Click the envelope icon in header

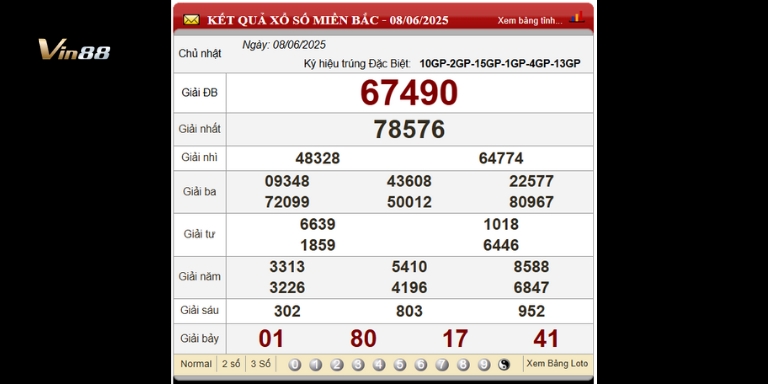coord(191,20)
